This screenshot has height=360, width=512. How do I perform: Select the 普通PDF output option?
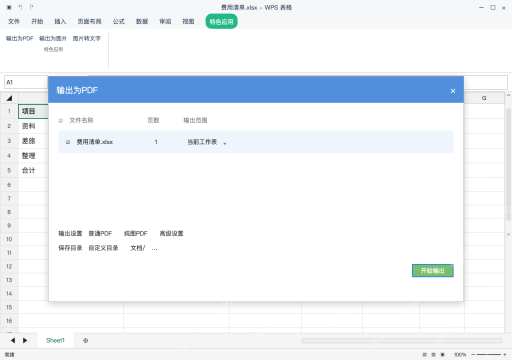point(100,233)
